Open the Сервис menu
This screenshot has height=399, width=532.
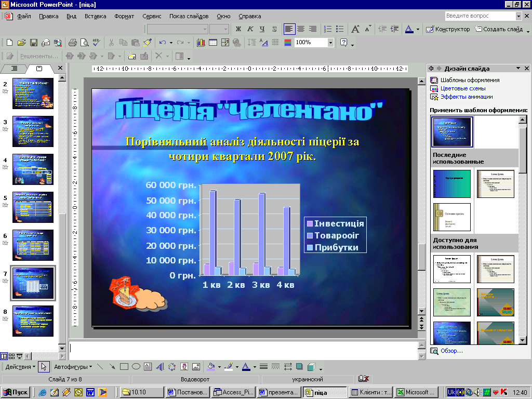(152, 16)
